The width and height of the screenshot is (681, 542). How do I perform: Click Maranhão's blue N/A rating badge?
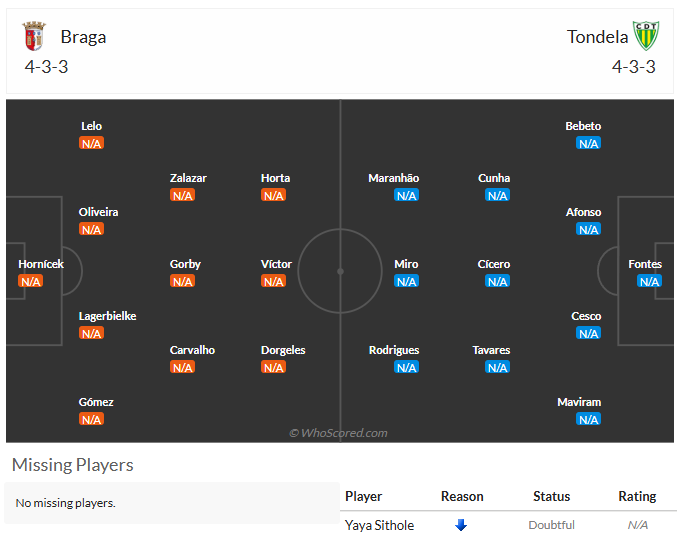407,195
